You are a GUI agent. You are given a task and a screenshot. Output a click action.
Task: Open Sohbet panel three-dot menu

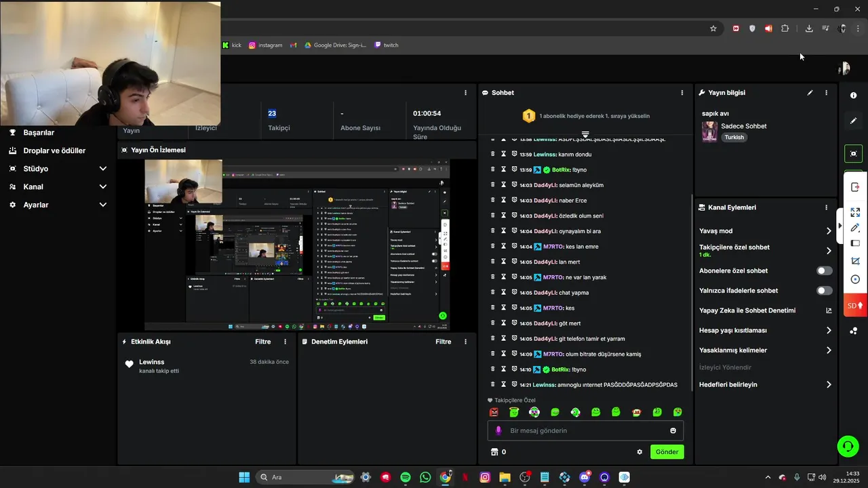(x=682, y=93)
